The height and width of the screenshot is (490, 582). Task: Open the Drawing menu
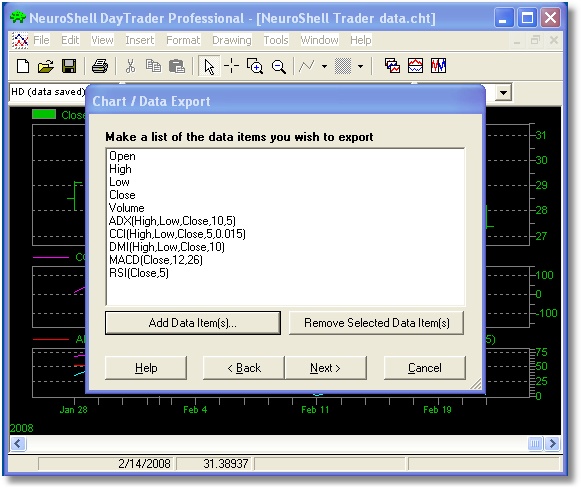pos(232,40)
